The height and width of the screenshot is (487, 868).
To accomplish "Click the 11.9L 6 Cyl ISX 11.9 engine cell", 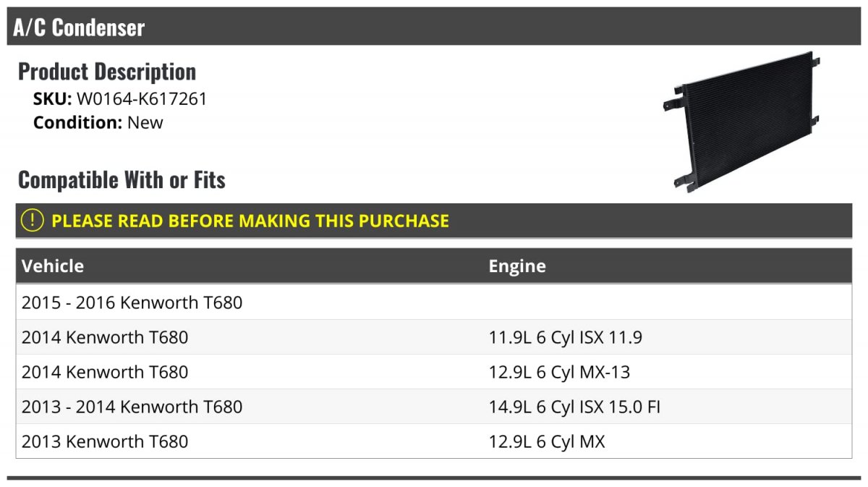I will pos(566,337).
